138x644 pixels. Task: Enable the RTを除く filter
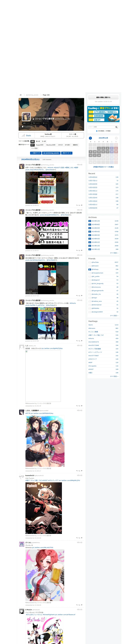point(68,145)
